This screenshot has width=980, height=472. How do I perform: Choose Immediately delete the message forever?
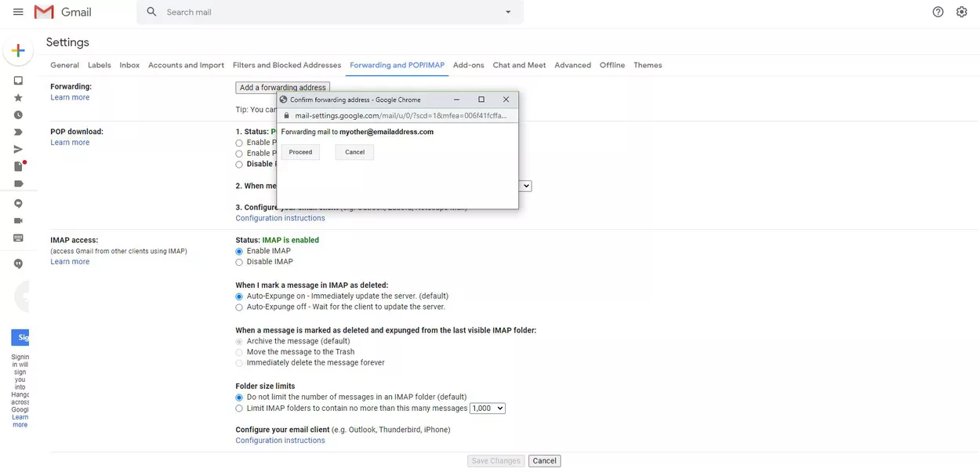239,363
